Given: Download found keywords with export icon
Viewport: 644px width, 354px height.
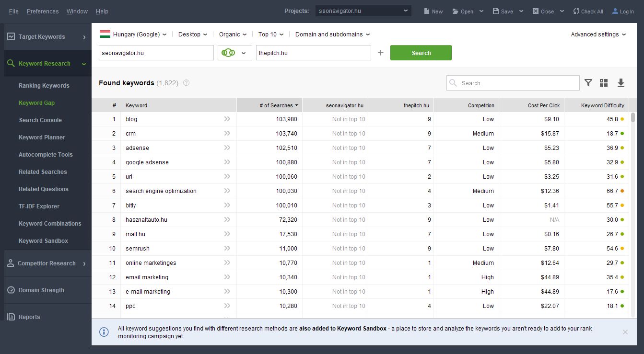Looking at the screenshot, I should click(621, 83).
